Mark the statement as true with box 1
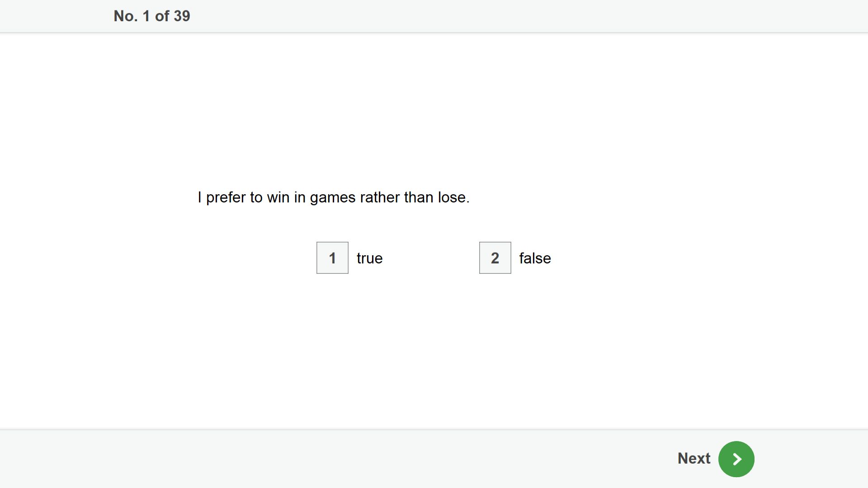Screen dimensions: 868x488 332,258
